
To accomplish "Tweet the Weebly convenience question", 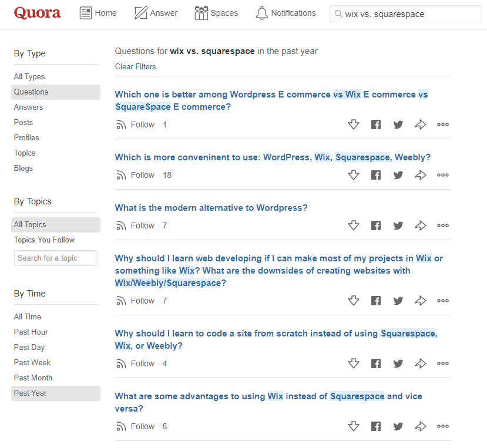I will pyautogui.click(x=398, y=175).
